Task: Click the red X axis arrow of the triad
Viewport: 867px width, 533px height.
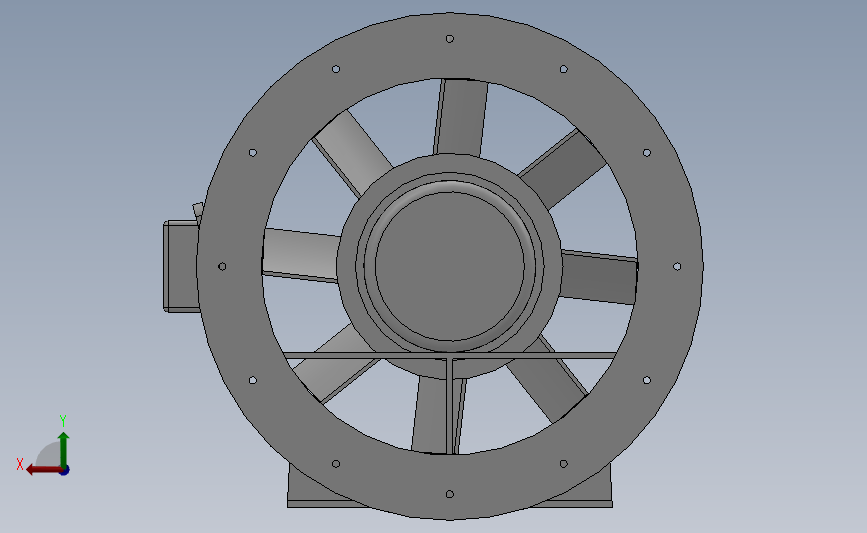Action: [x=43, y=470]
